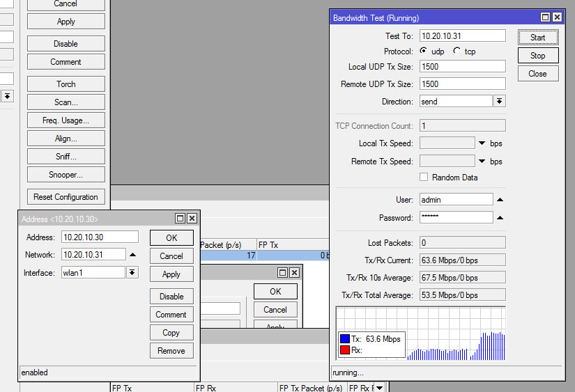
Task: Open Scan... in the interface window
Action: pos(66,102)
